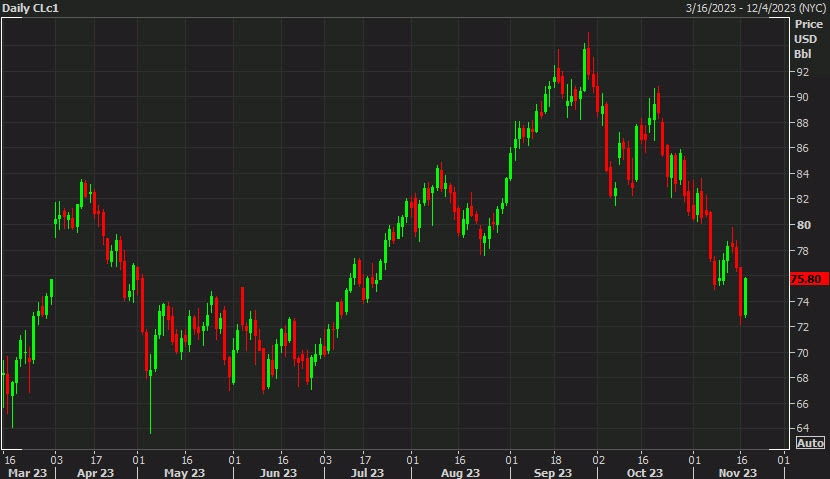
Task: Click the 70 price axis label
Action: click(802, 353)
